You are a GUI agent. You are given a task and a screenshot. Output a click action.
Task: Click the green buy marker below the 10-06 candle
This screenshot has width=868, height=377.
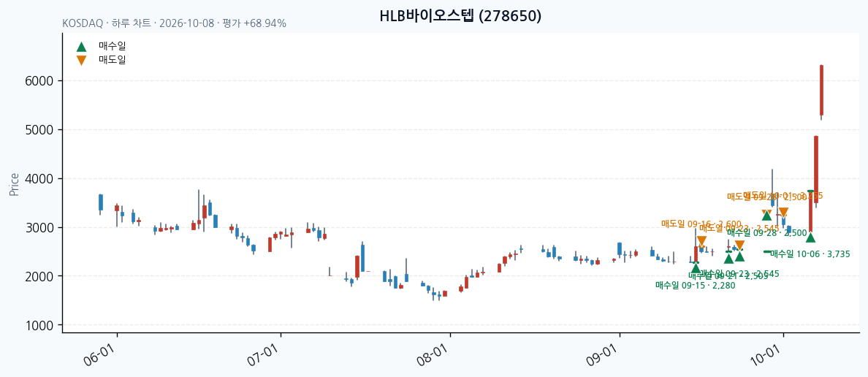[810, 237]
